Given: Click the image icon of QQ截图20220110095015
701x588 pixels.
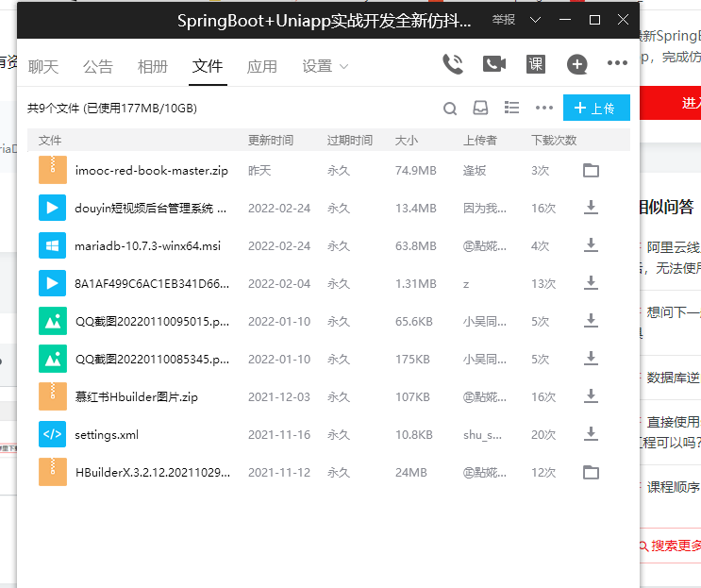Looking at the screenshot, I should (x=53, y=321).
